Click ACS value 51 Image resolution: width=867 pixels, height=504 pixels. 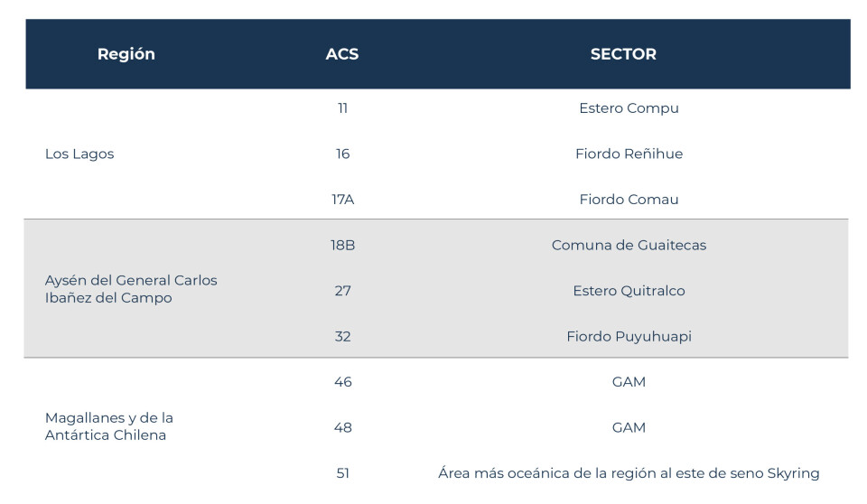342,473
